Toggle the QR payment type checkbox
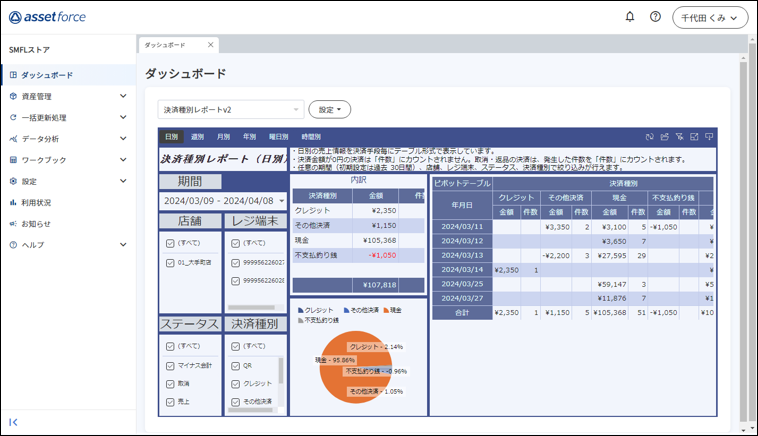The height and width of the screenshot is (436, 758). pyautogui.click(x=234, y=366)
